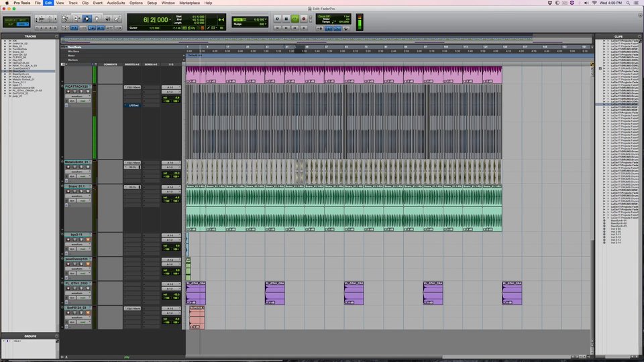This screenshot has height=362, width=644.
Task: Open the Track menu
Action: (72, 3)
